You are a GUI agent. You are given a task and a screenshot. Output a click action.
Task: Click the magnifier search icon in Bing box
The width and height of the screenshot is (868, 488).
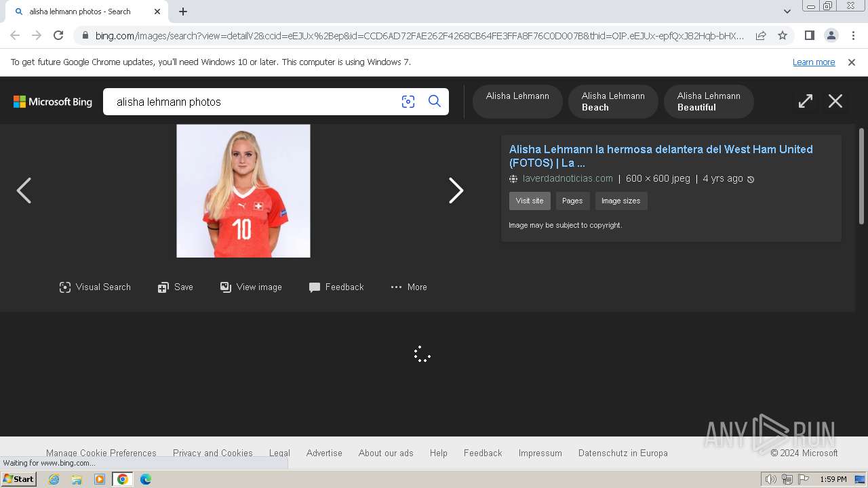coord(435,102)
